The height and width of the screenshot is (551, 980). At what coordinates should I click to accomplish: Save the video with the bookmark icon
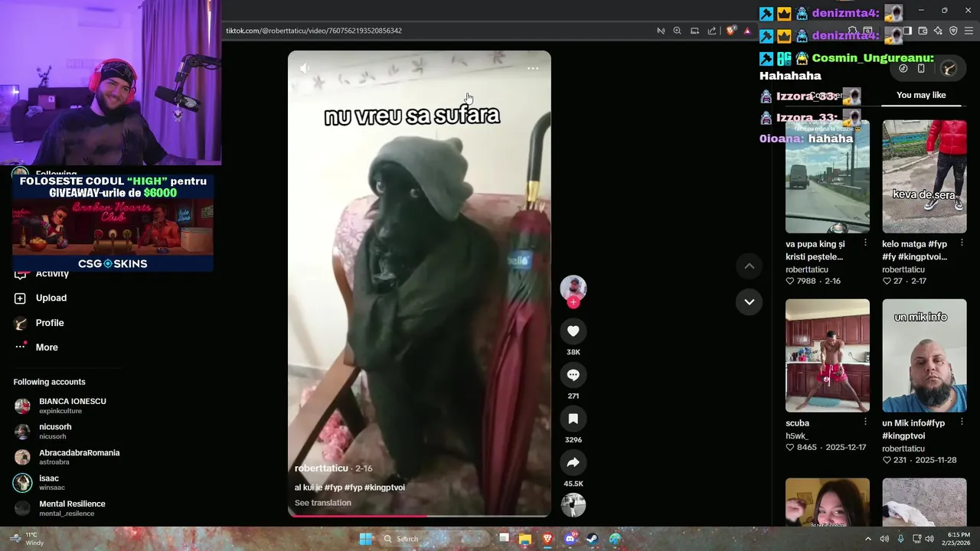pyautogui.click(x=573, y=419)
